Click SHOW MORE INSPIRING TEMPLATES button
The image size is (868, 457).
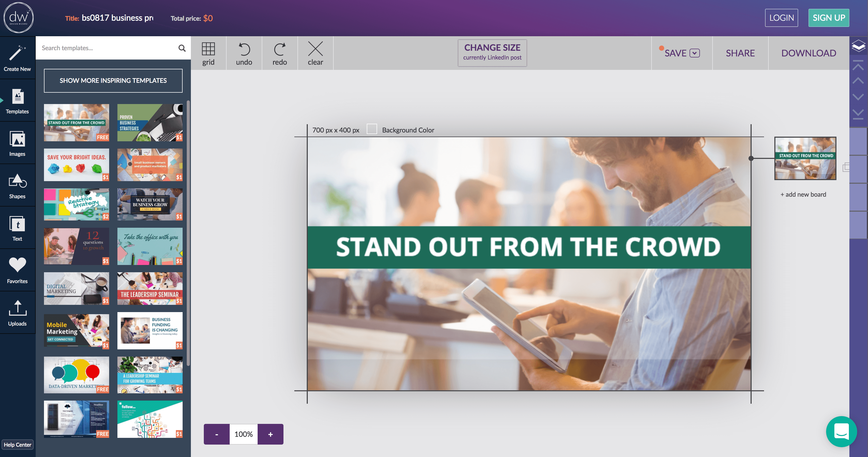pos(113,80)
